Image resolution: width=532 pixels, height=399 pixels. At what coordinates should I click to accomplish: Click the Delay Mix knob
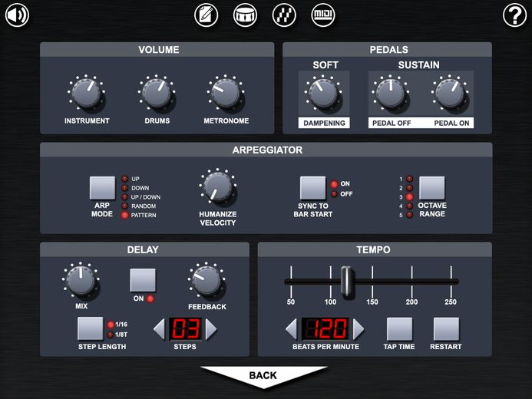(81, 281)
